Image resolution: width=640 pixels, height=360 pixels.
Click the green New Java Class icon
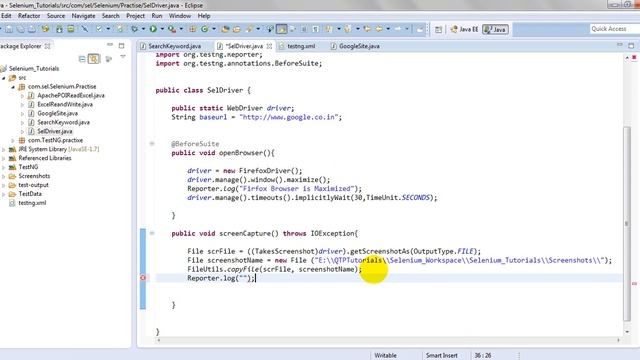[x=204, y=29]
